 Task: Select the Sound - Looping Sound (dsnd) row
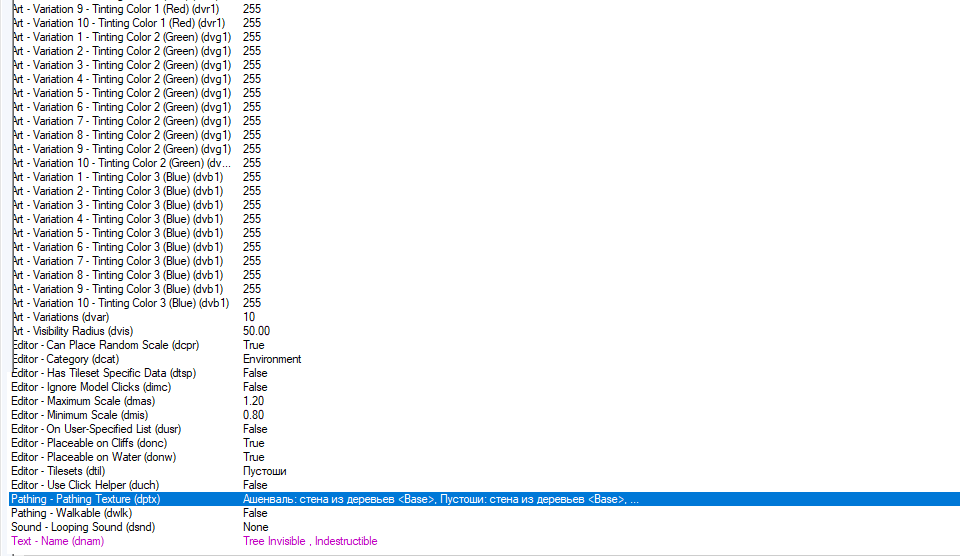click(484, 527)
